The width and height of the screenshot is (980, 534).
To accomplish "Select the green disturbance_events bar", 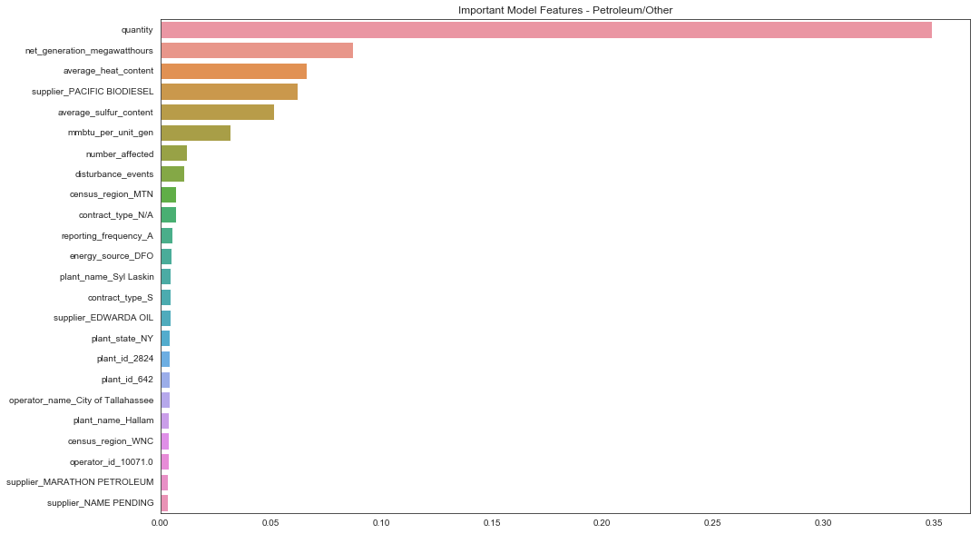I will click(172, 173).
